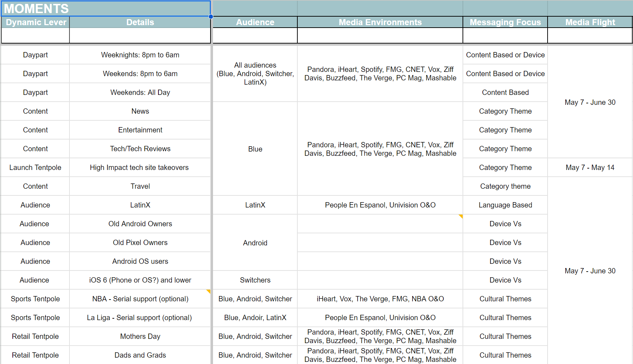Select 'High Impact tech site takeovers' cell
Image resolution: width=633 pixels, height=364 pixels.
click(140, 167)
